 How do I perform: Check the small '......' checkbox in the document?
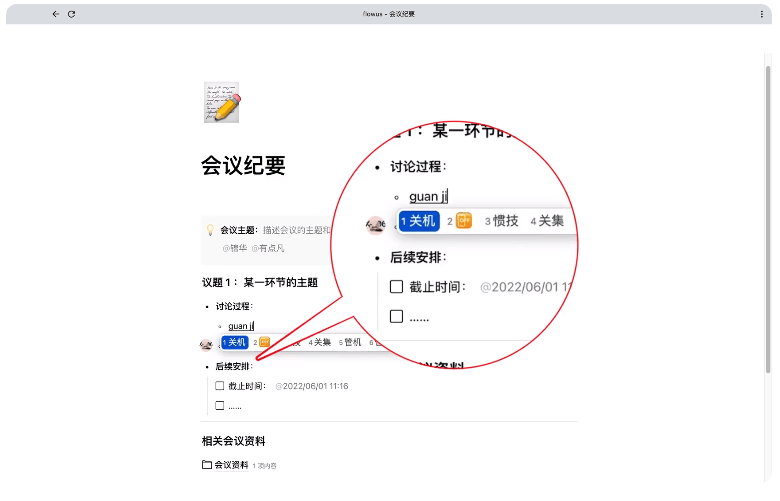tap(219, 405)
